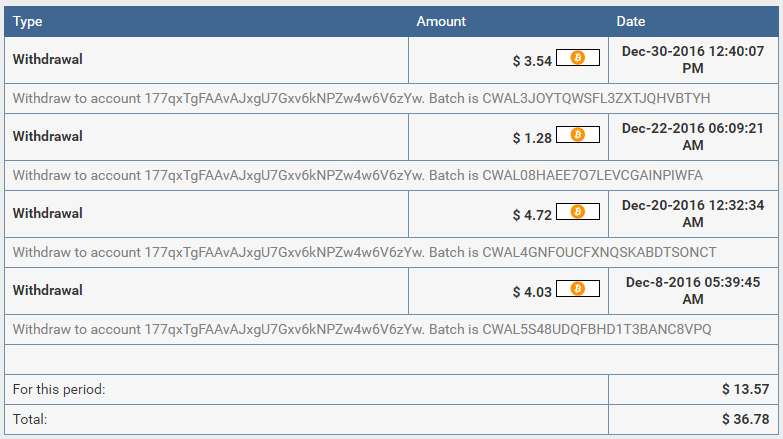Click the Bitcoin icon beside $ 4.03
783x439 pixels.
(578, 288)
